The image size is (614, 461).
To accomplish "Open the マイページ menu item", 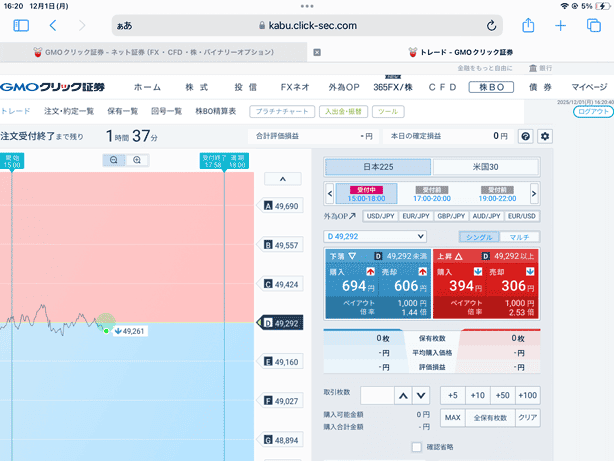I will (x=589, y=87).
